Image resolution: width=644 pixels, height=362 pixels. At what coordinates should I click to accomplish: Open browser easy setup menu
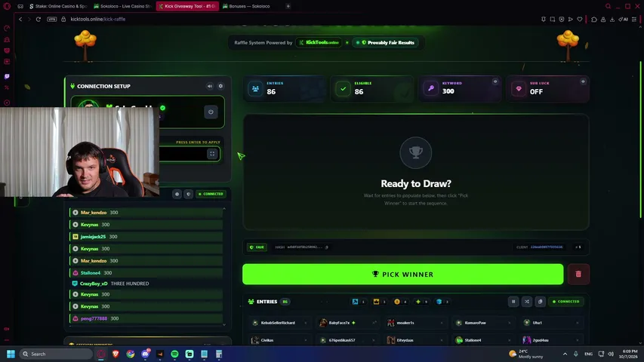click(634, 20)
